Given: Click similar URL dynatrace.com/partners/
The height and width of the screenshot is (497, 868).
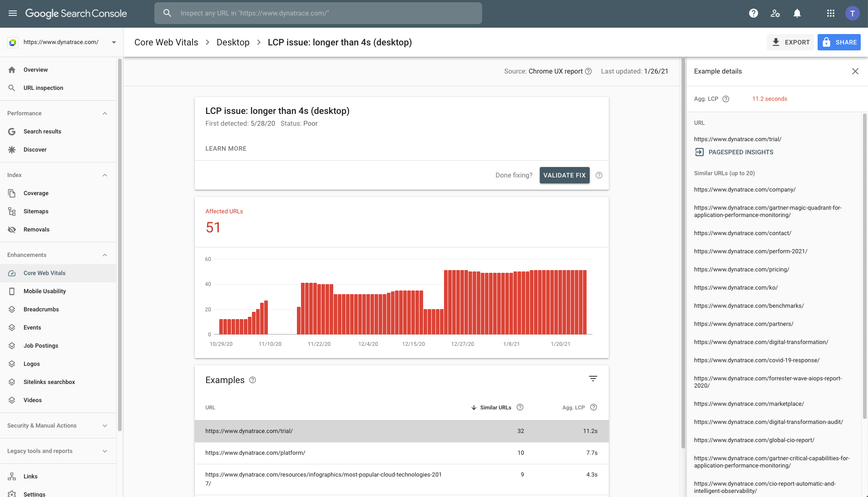Looking at the screenshot, I should [x=744, y=324].
